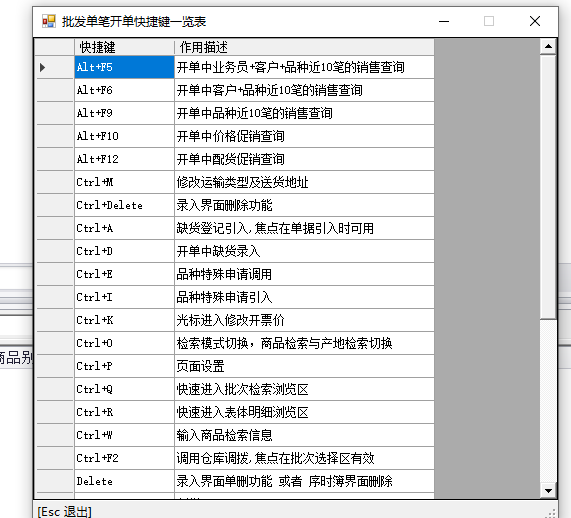Click the scrollbar up arrow
This screenshot has width=571, height=518.
(x=548, y=46)
